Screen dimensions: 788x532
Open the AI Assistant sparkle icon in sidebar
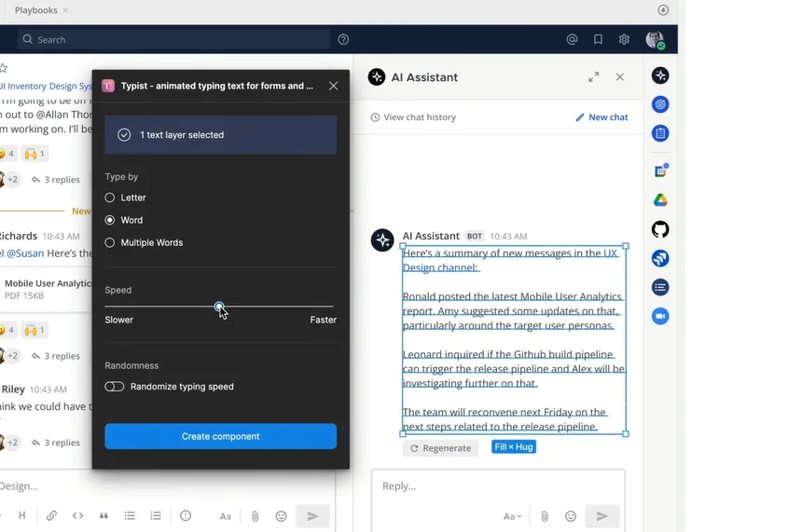[x=660, y=75]
